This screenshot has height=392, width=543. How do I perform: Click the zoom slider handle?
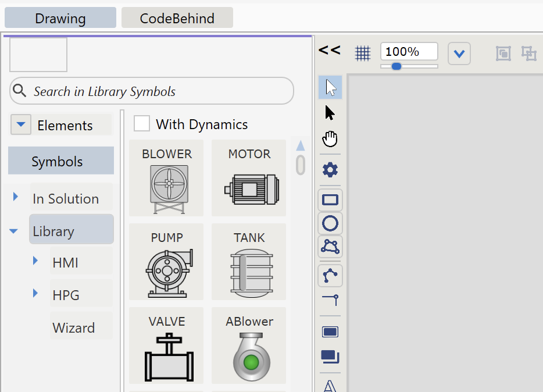pyautogui.click(x=396, y=66)
